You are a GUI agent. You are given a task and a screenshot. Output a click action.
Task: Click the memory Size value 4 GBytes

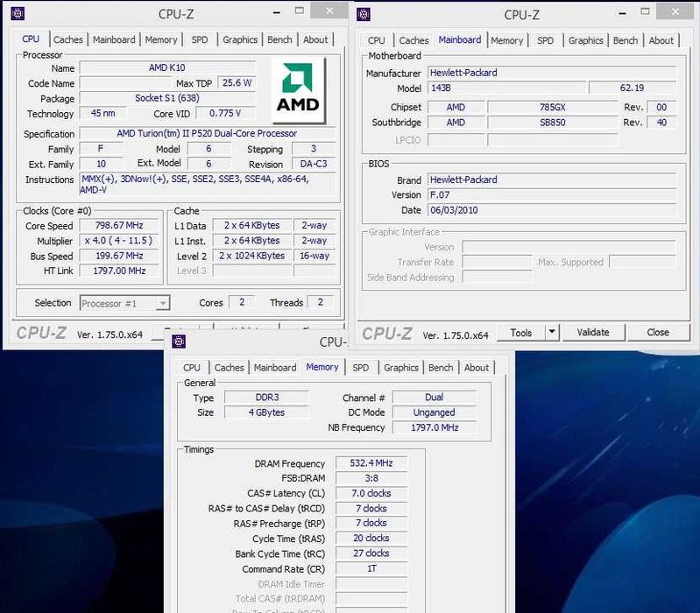point(266,412)
